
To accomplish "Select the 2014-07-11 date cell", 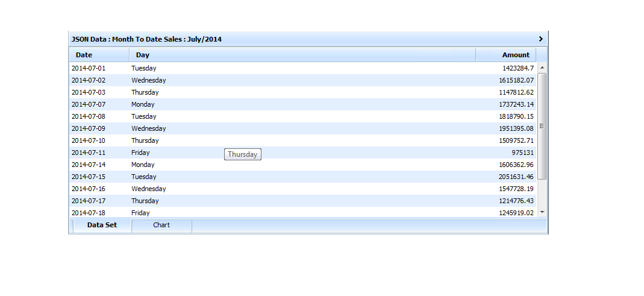I will click(x=89, y=153).
